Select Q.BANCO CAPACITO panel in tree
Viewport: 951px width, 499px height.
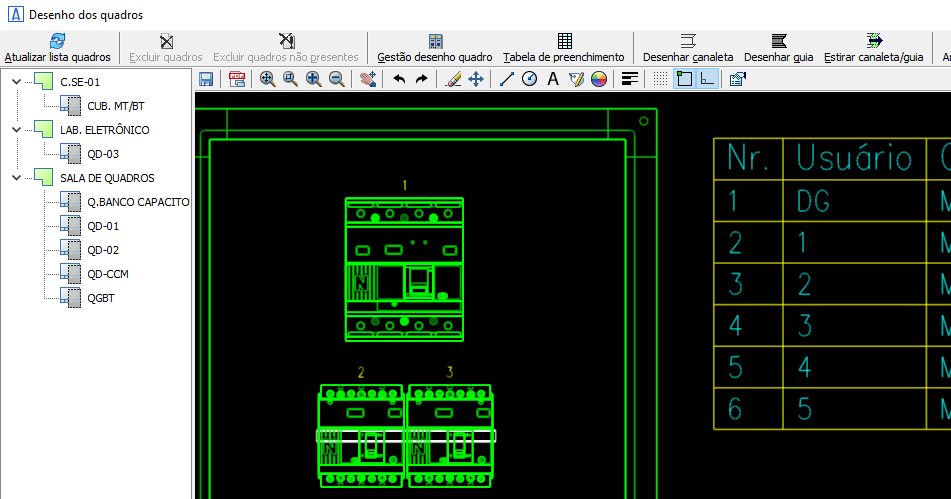coord(138,202)
